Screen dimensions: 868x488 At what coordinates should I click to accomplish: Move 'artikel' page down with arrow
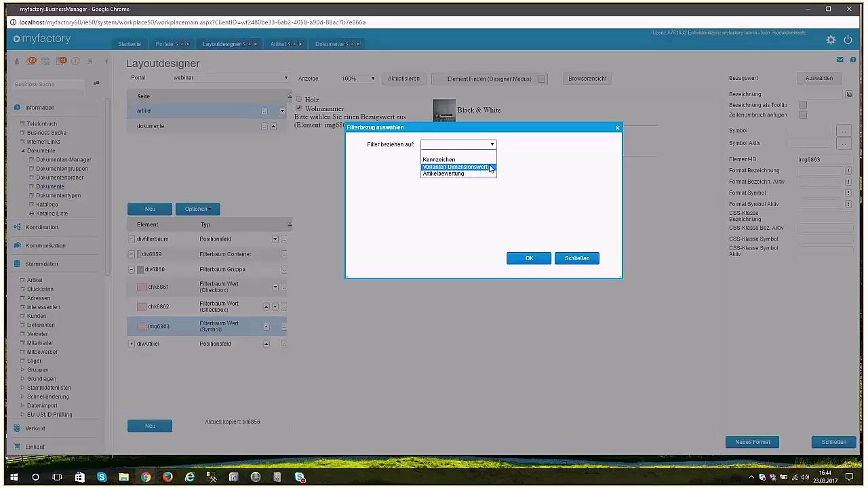pyautogui.click(x=281, y=111)
